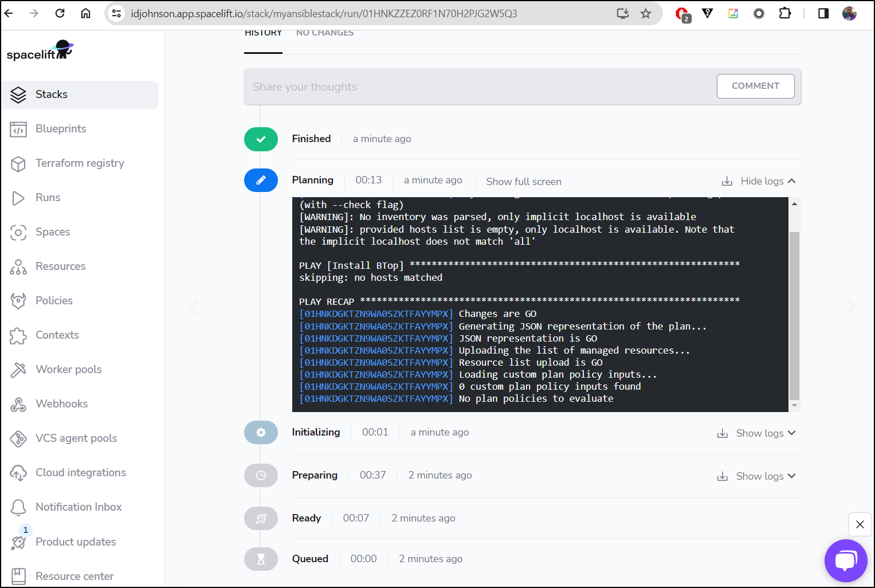Screen dimensions: 875x588
Task: Toggle the browser side panel
Action: [x=823, y=13]
